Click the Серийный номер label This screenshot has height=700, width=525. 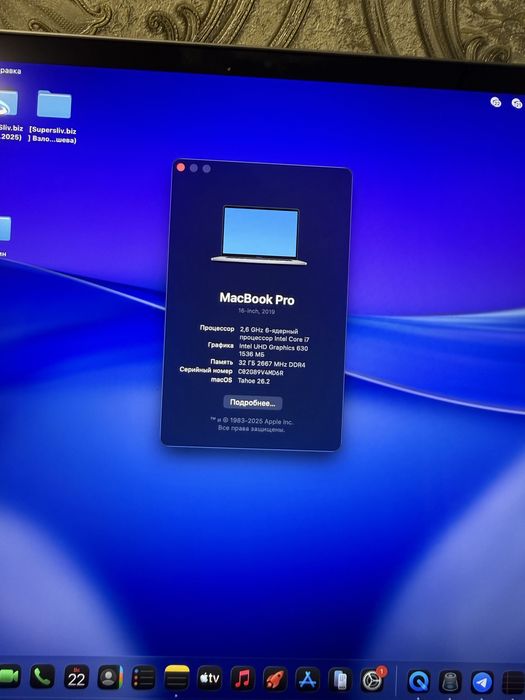click(206, 370)
